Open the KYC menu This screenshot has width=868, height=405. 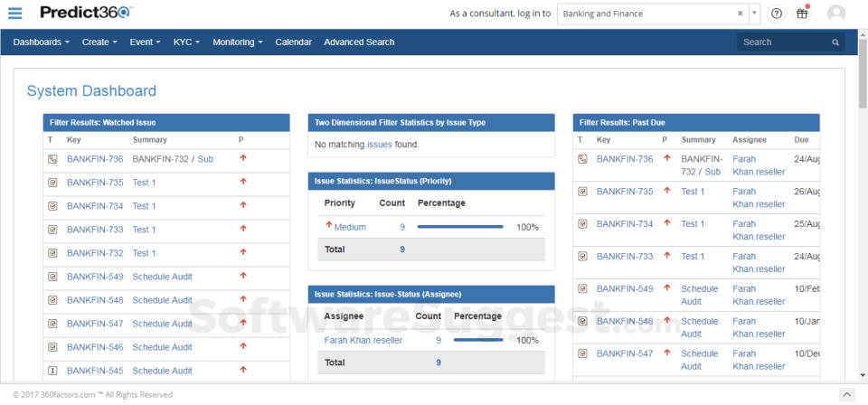tap(186, 42)
